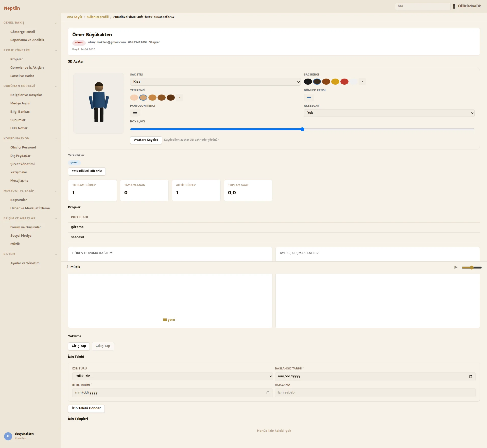Open Forum ve Duyurular
The width and height of the screenshot is (487, 448).
pos(26,227)
